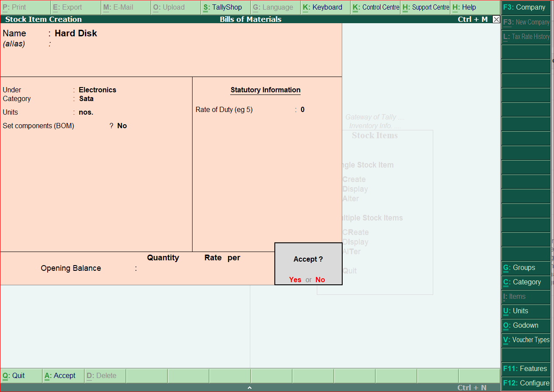Open the Language menu
The width and height of the screenshot is (554, 392).
click(x=276, y=7)
